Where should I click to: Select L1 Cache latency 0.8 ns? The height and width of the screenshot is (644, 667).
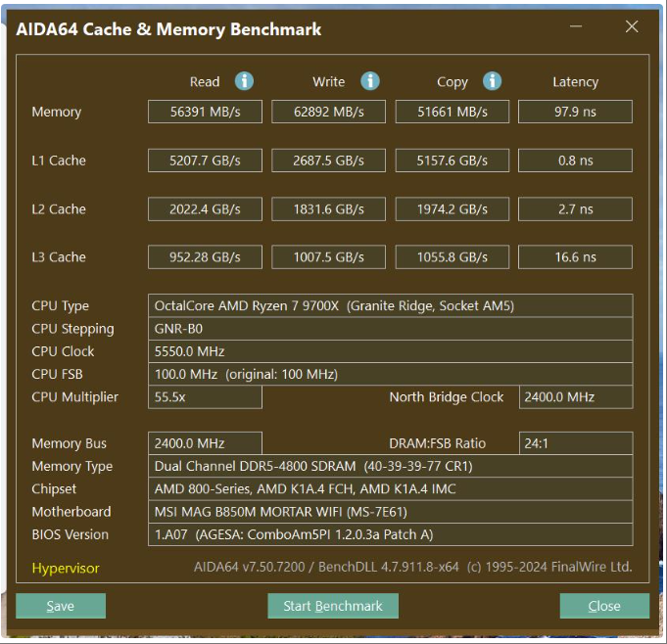(x=575, y=161)
